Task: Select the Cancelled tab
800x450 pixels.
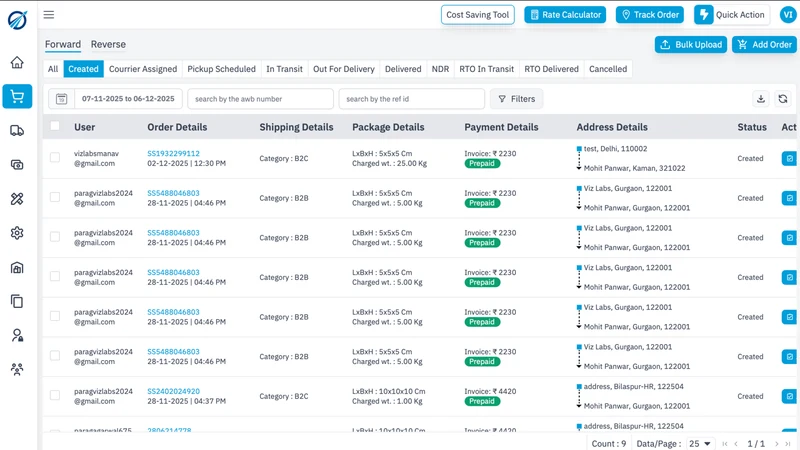Action: (608, 69)
